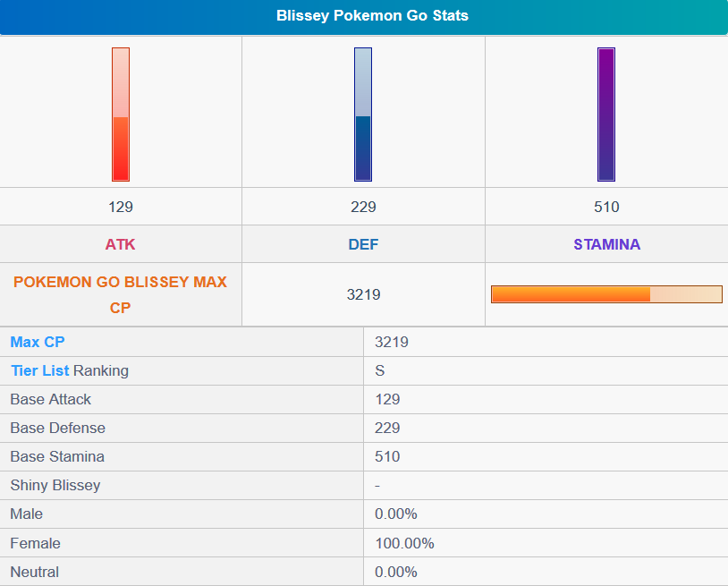Image resolution: width=728 pixels, height=586 pixels.
Task: Select the 0.00% value in Neutral row
Action: pyautogui.click(x=396, y=572)
